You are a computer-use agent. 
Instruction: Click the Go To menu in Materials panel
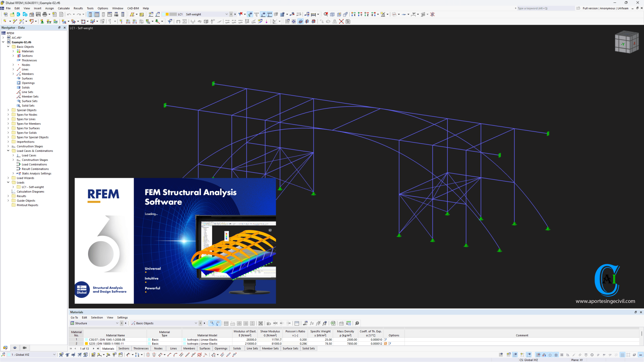point(74,318)
